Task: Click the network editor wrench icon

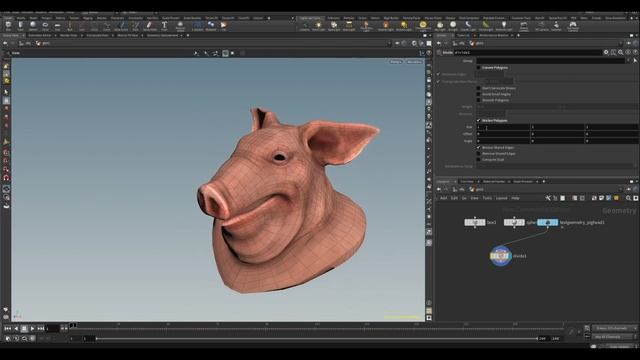Action: [548, 198]
